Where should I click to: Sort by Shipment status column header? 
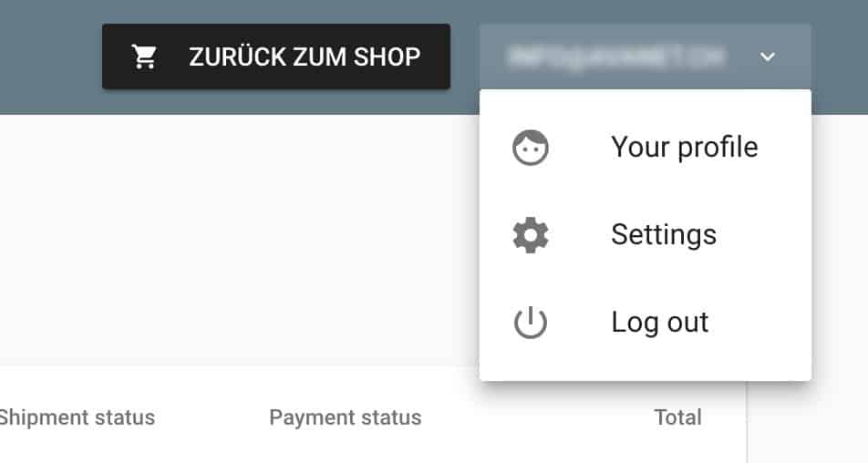77,417
